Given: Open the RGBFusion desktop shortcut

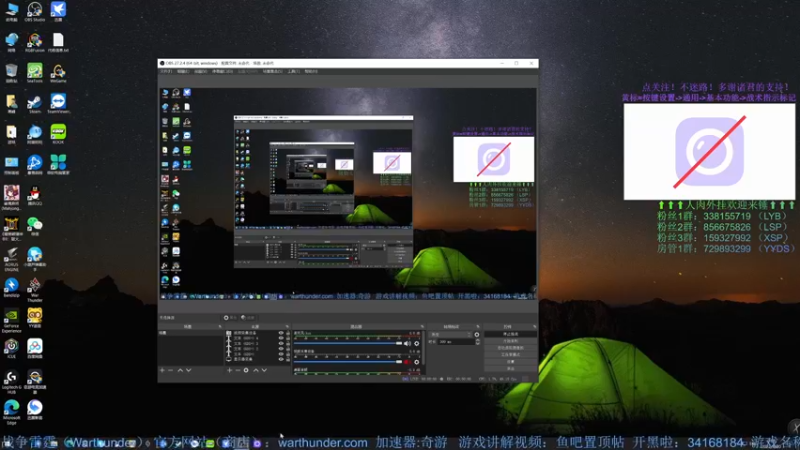Looking at the screenshot, I should point(35,43).
